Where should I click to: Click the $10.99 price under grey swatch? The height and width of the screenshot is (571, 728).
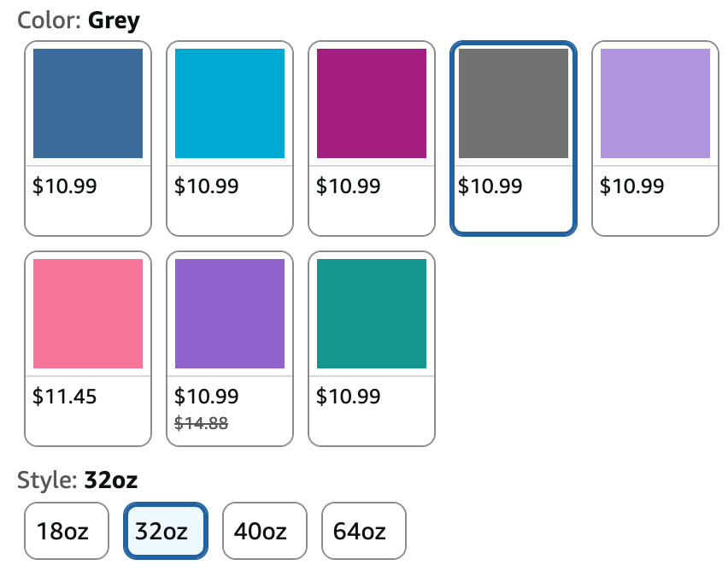pos(490,186)
